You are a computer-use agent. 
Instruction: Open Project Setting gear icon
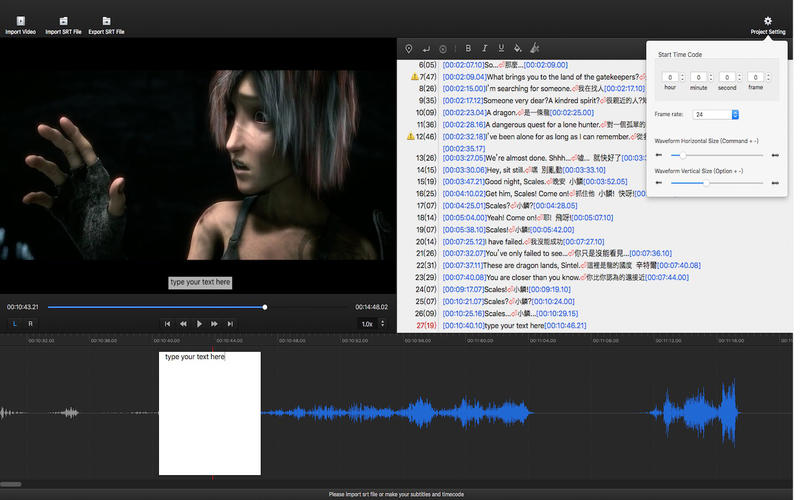768,21
